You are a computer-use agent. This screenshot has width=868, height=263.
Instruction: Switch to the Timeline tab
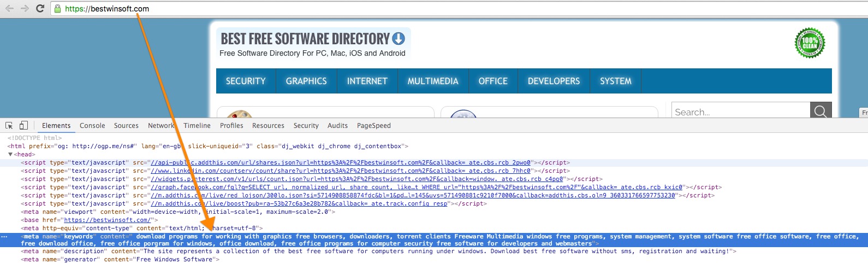197,126
